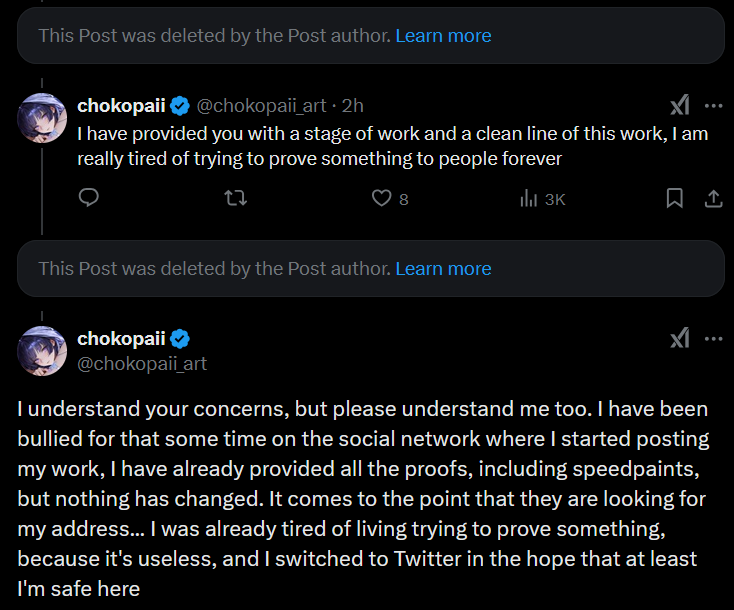Reply to the chokopaii 2h post
734x610 pixels.
click(x=88, y=199)
